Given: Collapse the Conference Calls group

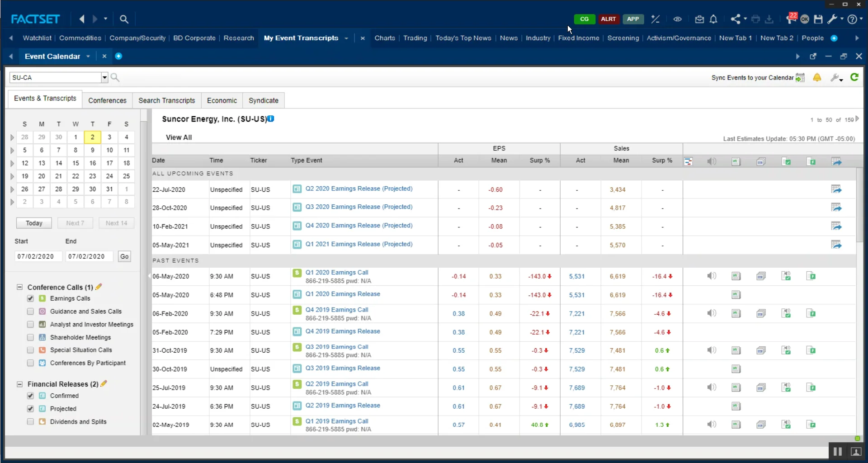Looking at the screenshot, I should 19,287.
